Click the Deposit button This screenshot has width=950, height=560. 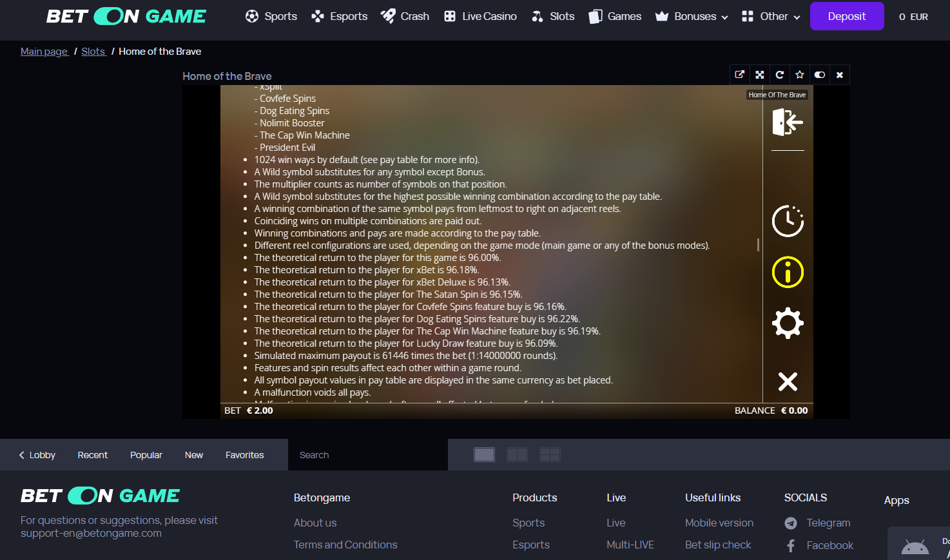coord(847,16)
